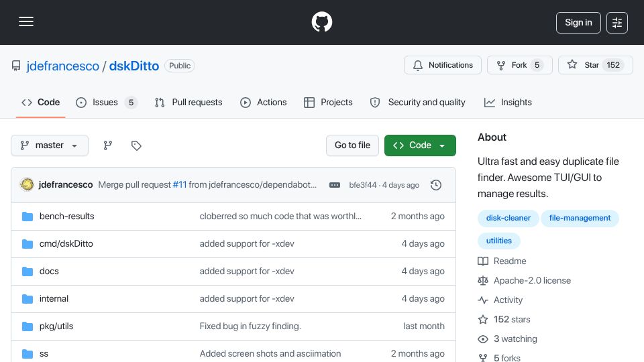Screen dimensions: 644x362
Task: Click the Sign in button
Action: pos(578,23)
